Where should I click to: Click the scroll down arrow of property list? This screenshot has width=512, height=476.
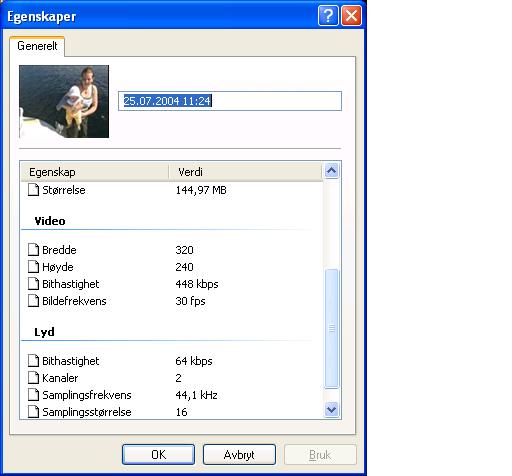(x=332, y=409)
